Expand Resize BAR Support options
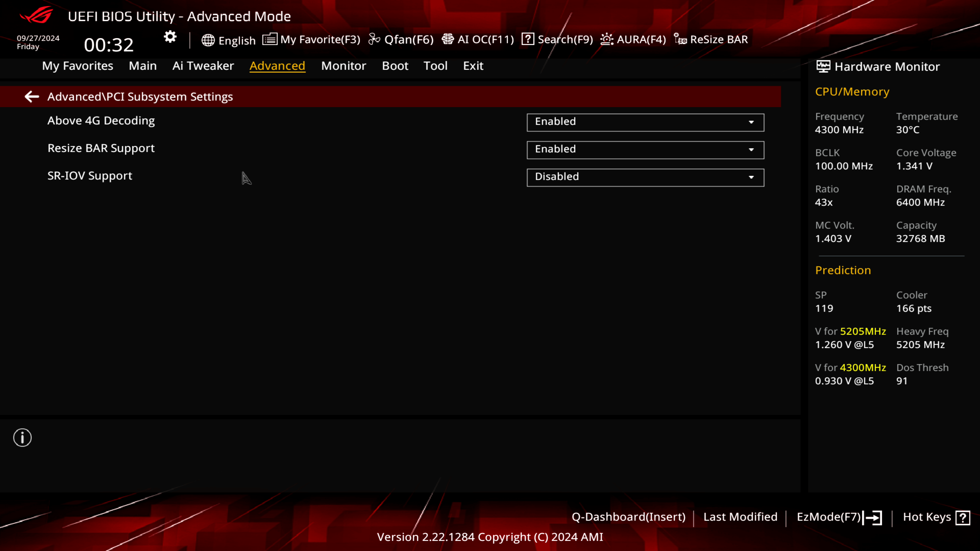The height and width of the screenshot is (551, 980). (x=752, y=149)
